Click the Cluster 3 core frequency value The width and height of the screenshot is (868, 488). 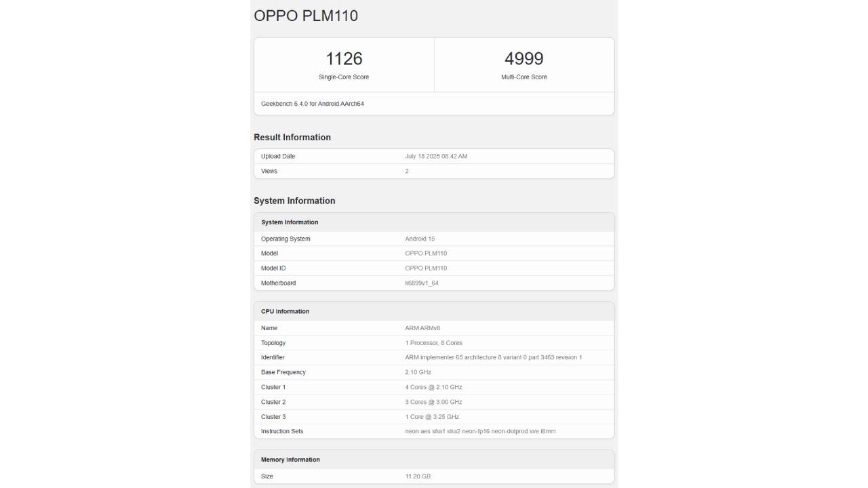coord(432,417)
